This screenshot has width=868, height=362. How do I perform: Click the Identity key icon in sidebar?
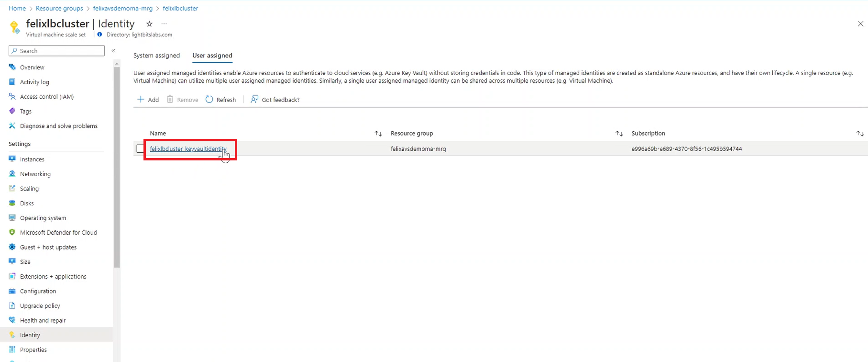[12, 335]
